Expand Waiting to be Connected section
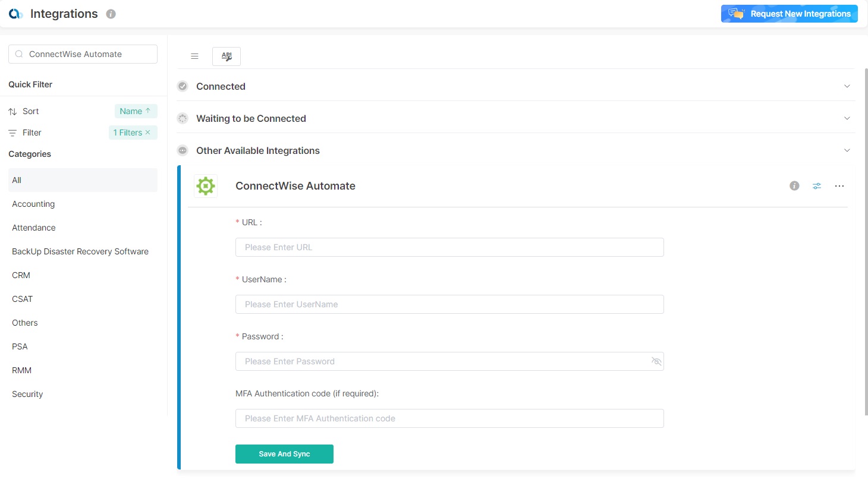This screenshot has height=479, width=868. pyautogui.click(x=847, y=118)
